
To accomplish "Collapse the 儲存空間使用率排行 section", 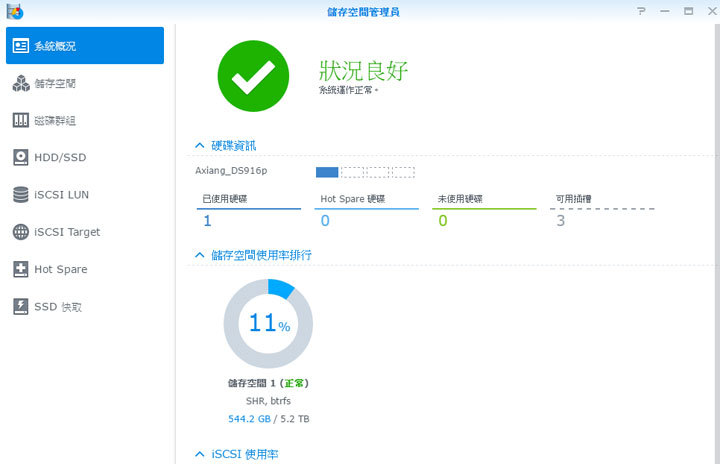I will tap(200, 255).
